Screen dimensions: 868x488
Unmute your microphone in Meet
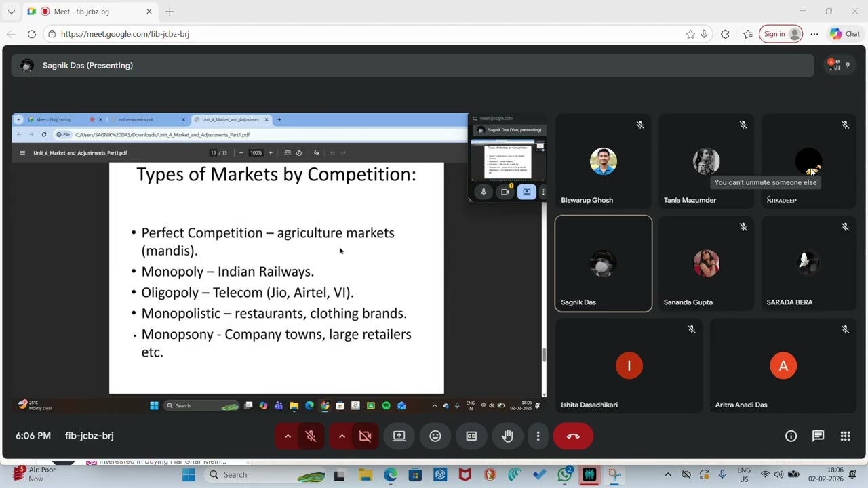pos(311,436)
